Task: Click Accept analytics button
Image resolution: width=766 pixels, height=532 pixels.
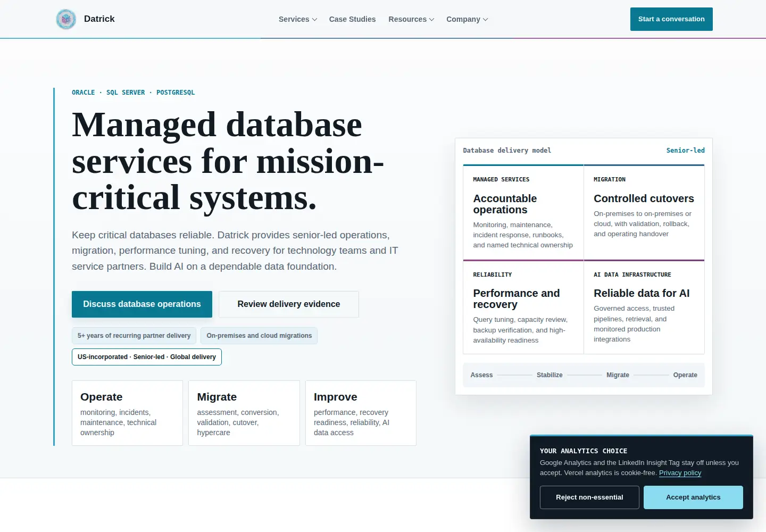Action: click(693, 497)
